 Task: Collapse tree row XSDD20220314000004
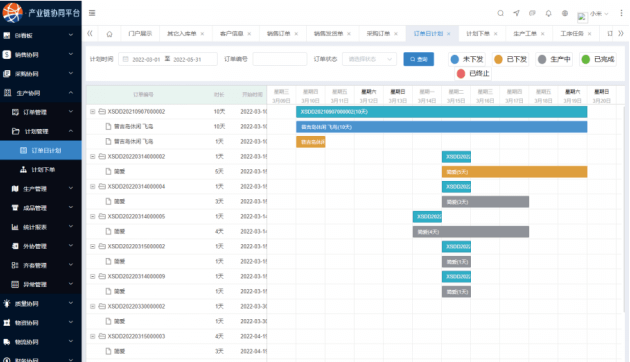(x=92, y=186)
